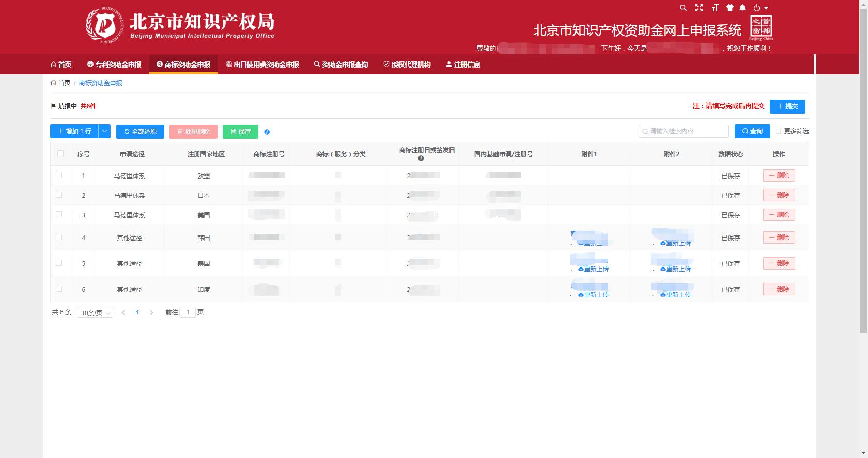Image resolution: width=868 pixels, height=458 pixels.
Task: Open 注册信息 menu
Action: pyautogui.click(x=463, y=65)
